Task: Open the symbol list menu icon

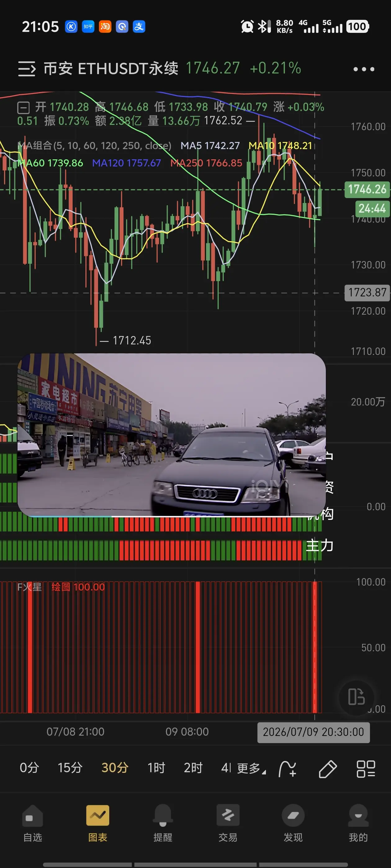Action: click(x=27, y=69)
